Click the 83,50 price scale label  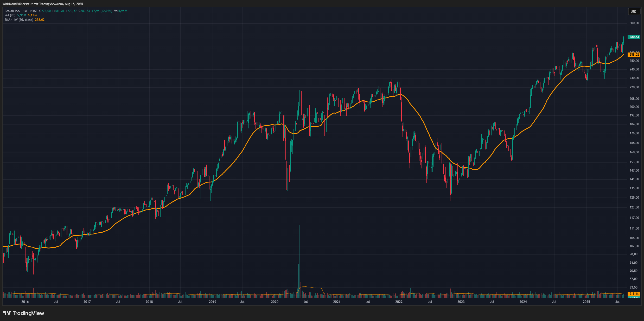[633, 287]
